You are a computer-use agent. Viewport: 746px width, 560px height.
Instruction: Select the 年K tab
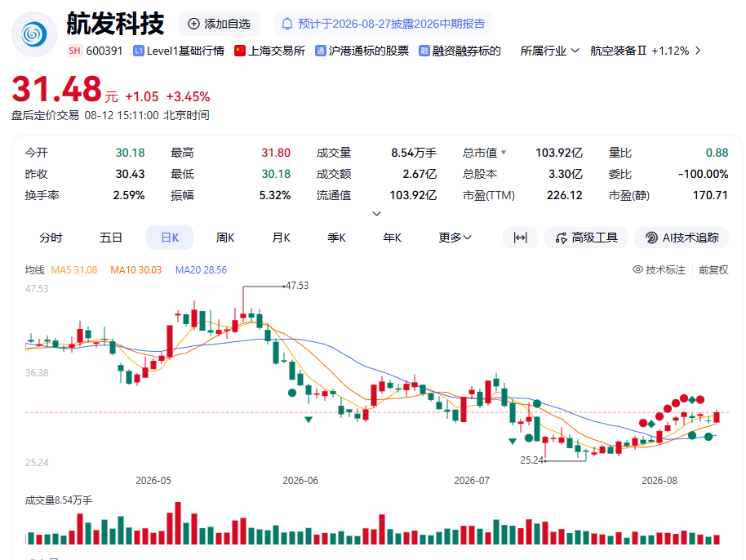coord(392,238)
